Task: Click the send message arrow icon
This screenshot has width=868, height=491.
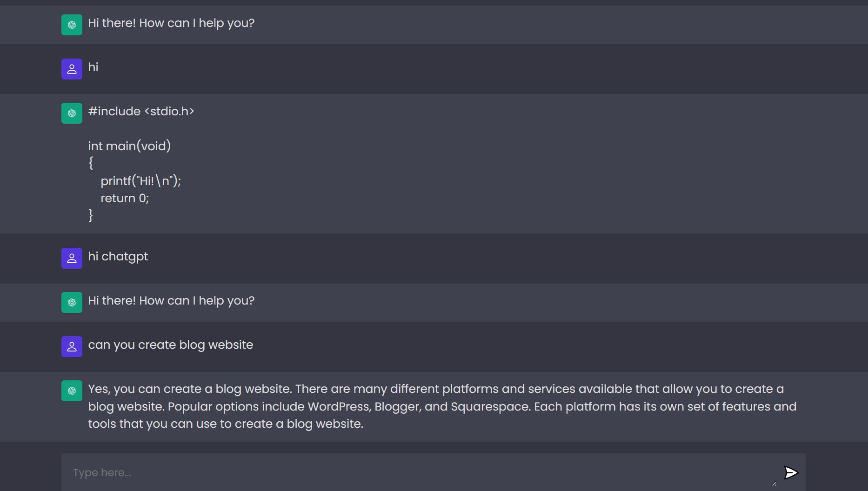Action: (x=790, y=472)
